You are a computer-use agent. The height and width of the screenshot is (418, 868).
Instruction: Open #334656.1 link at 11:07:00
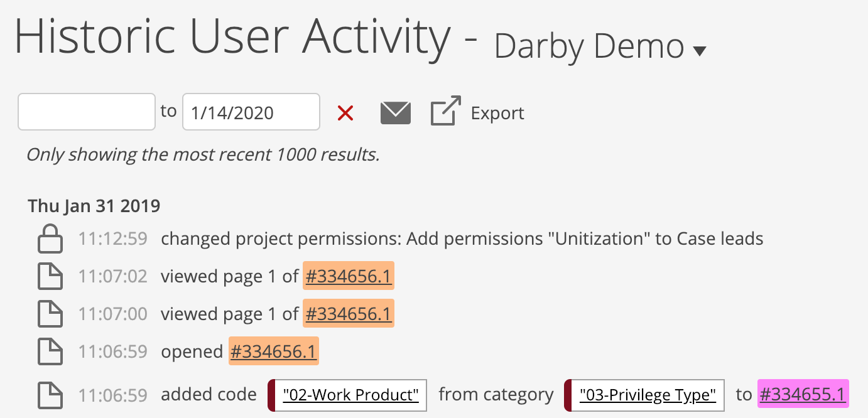(349, 314)
